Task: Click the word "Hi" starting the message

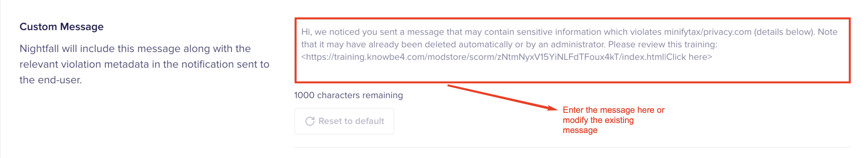Action: (x=306, y=32)
